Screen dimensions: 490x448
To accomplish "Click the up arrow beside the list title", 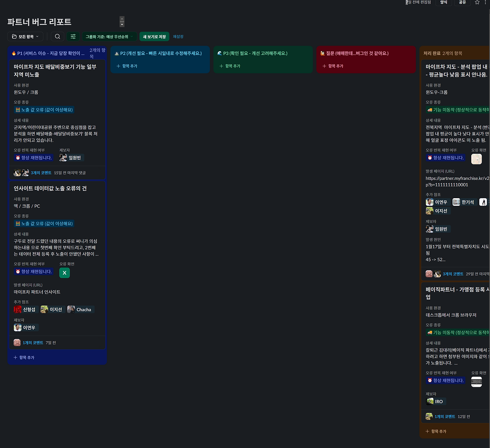I will [122, 19].
